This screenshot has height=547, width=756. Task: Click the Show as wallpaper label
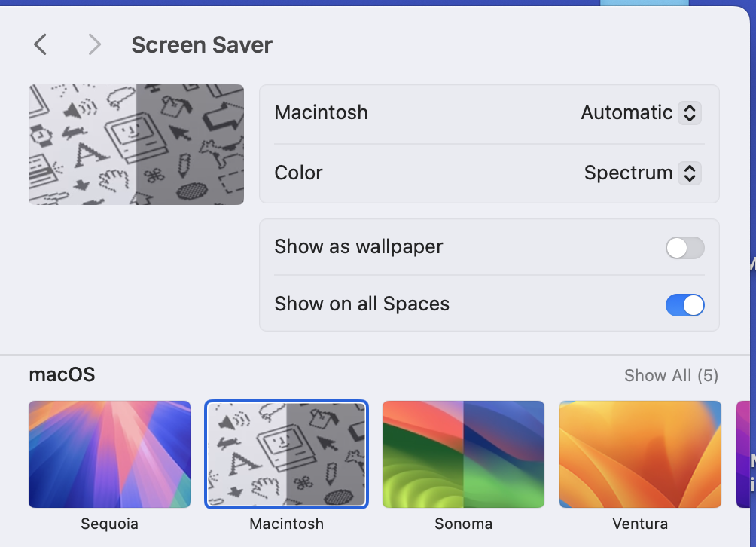(x=358, y=247)
